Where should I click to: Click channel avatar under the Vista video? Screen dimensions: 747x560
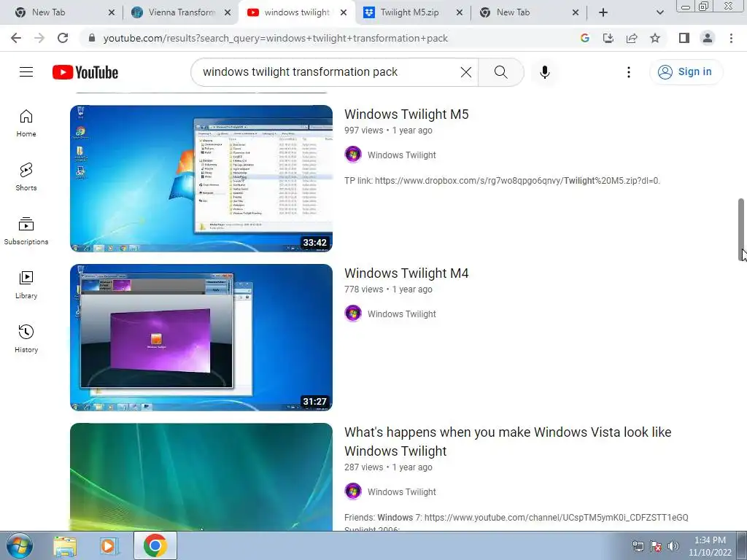pos(353,491)
